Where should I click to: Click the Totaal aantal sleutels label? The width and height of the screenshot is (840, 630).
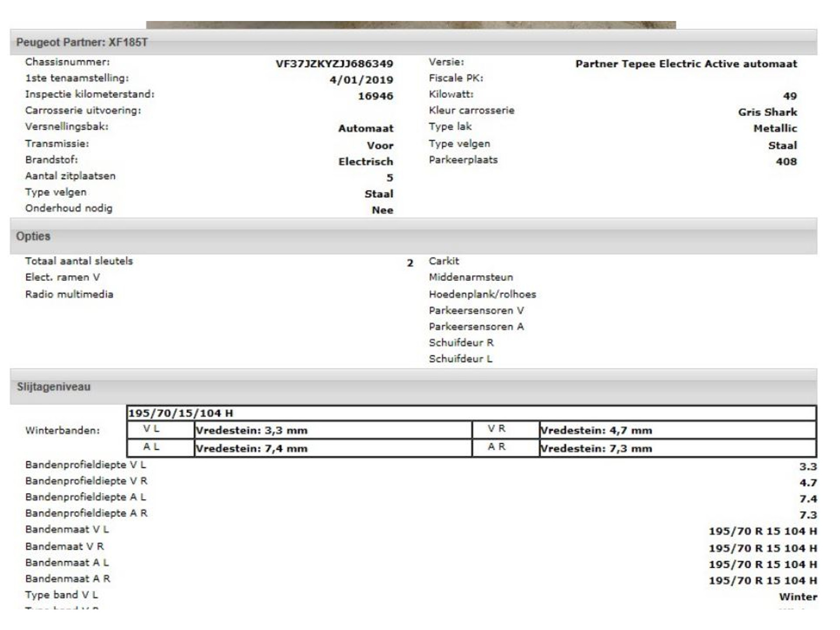click(x=79, y=261)
